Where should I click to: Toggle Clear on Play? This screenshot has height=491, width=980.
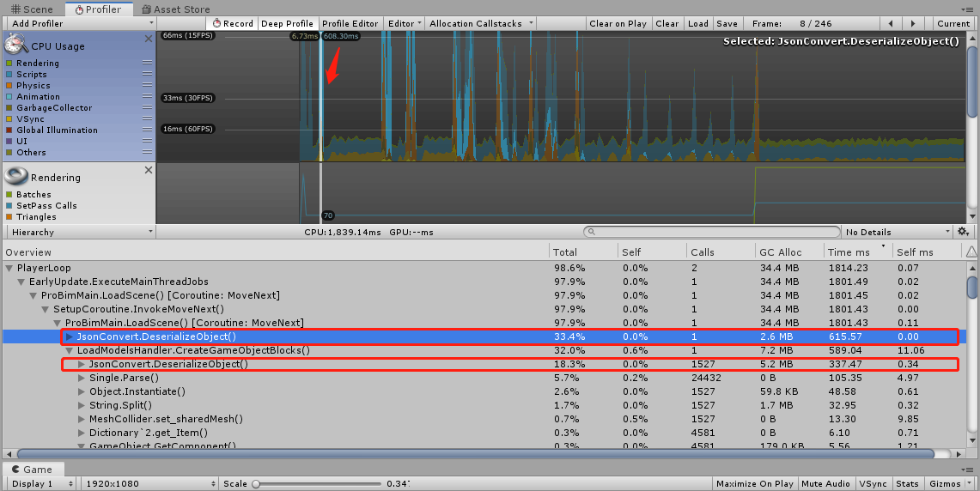point(618,24)
